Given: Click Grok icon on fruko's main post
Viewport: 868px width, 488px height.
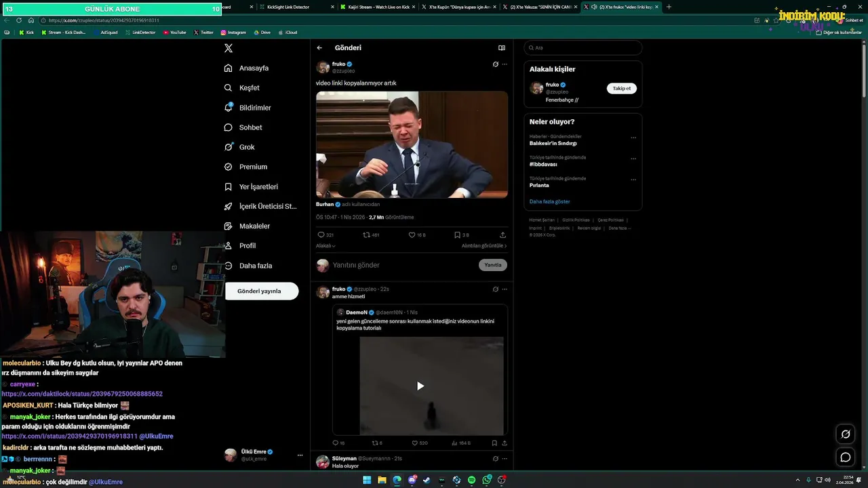Looking at the screenshot, I should pyautogui.click(x=496, y=64).
